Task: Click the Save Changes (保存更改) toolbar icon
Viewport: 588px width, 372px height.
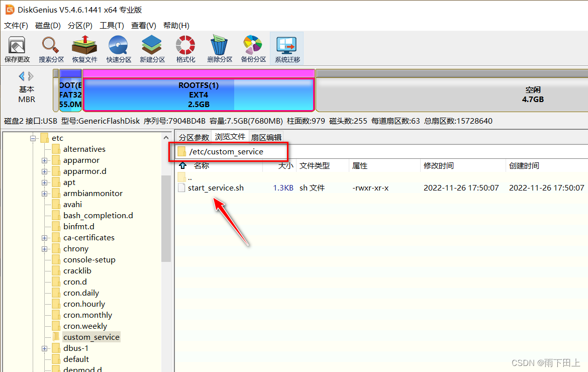Action: pos(17,49)
